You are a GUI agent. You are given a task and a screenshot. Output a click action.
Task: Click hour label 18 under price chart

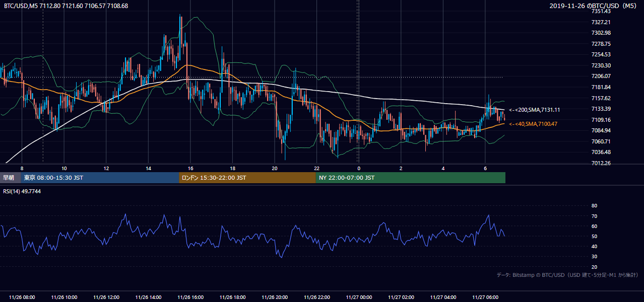click(x=232, y=168)
